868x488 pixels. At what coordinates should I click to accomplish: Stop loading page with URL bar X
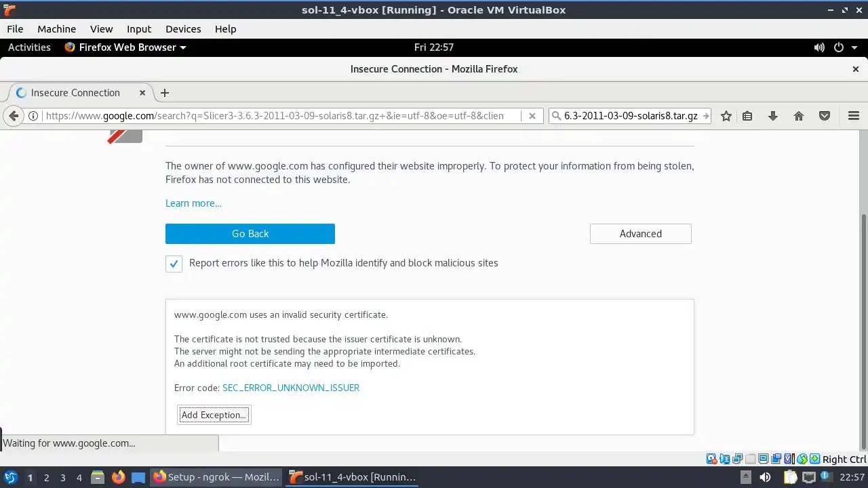(532, 116)
